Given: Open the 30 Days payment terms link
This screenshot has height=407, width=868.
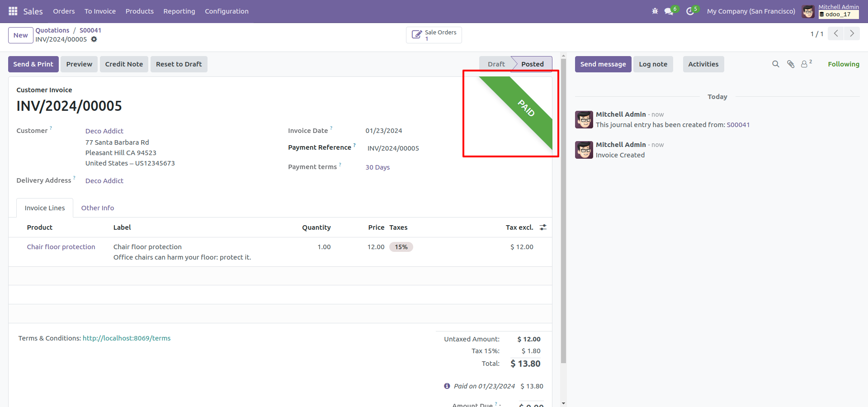Looking at the screenshot, I should click(377, 167).
